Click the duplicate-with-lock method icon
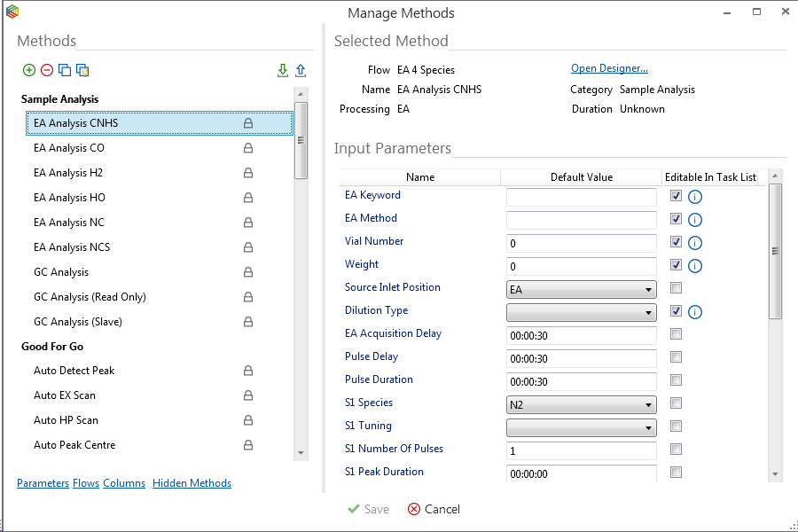 coord(82,70)
